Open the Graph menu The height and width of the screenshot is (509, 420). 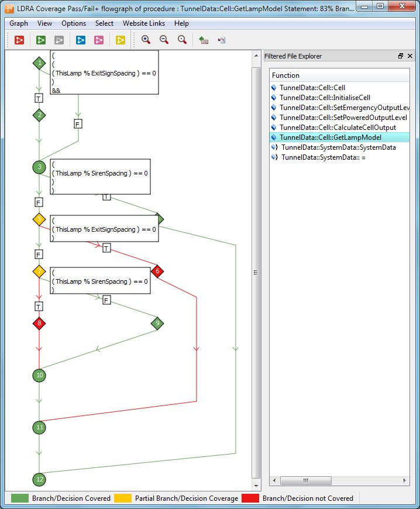[x=19, y=23]
